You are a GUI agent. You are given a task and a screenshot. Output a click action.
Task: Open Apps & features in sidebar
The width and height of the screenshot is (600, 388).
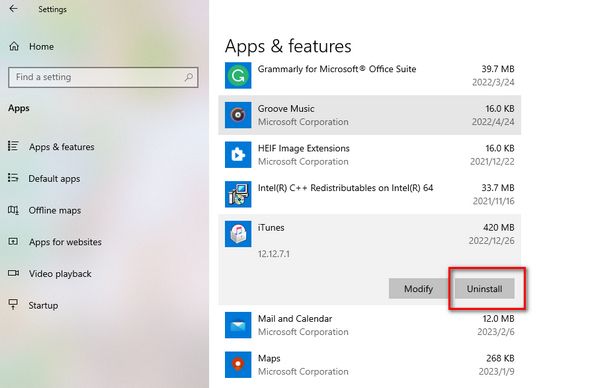[x=62, y=147]
